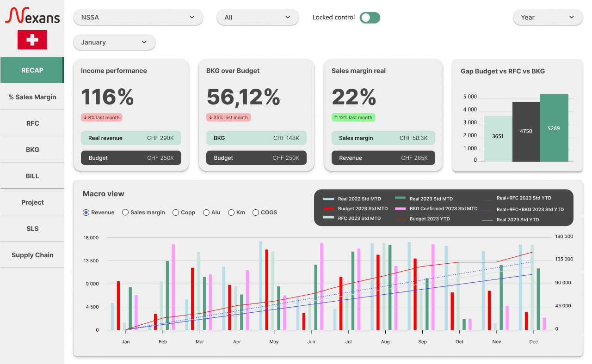Open the Year period dropdown
Screen dimensions: 592x364
point(548,18)
